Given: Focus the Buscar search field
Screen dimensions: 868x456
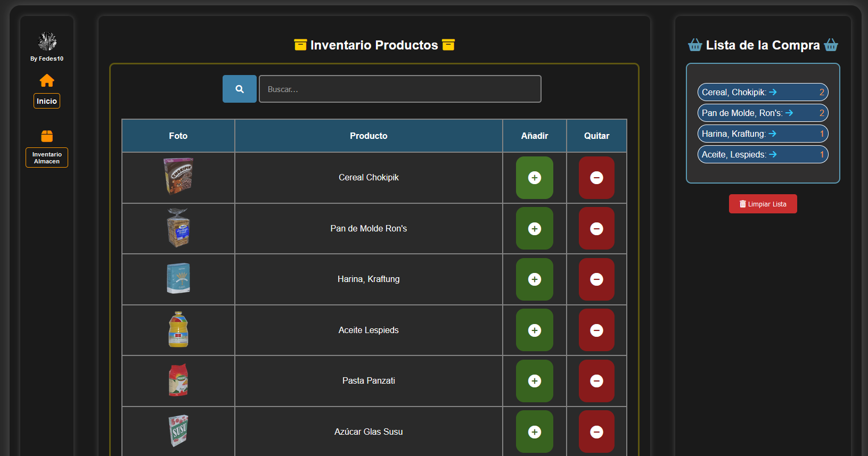Looking at the screenshot, I should 400,89.
